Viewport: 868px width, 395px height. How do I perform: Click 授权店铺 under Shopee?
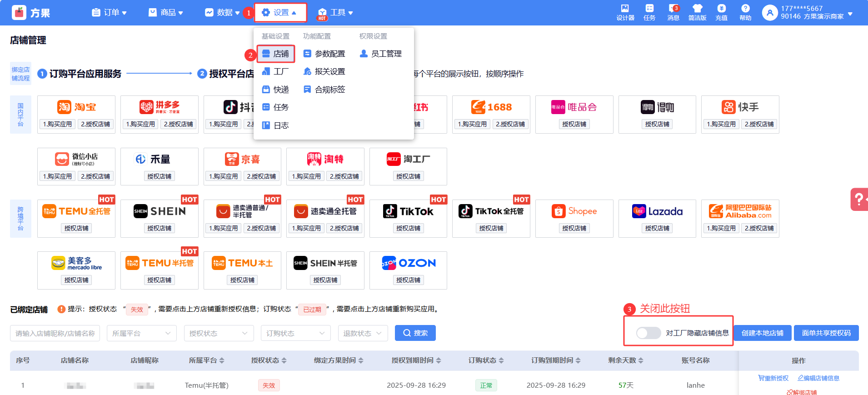(574, 228)
